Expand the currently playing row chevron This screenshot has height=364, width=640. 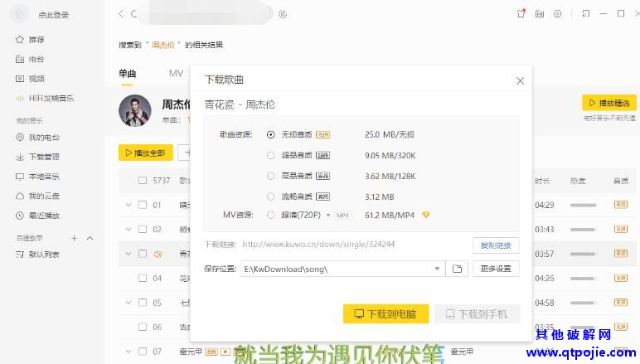point(128,254)
